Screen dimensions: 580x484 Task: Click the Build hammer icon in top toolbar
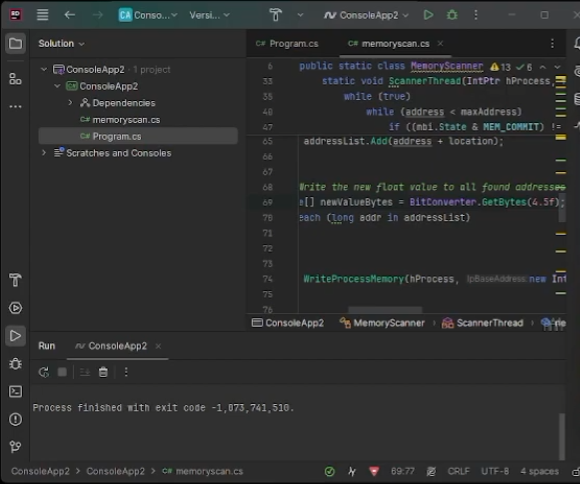pyautogui.click(x=275, y=15)
